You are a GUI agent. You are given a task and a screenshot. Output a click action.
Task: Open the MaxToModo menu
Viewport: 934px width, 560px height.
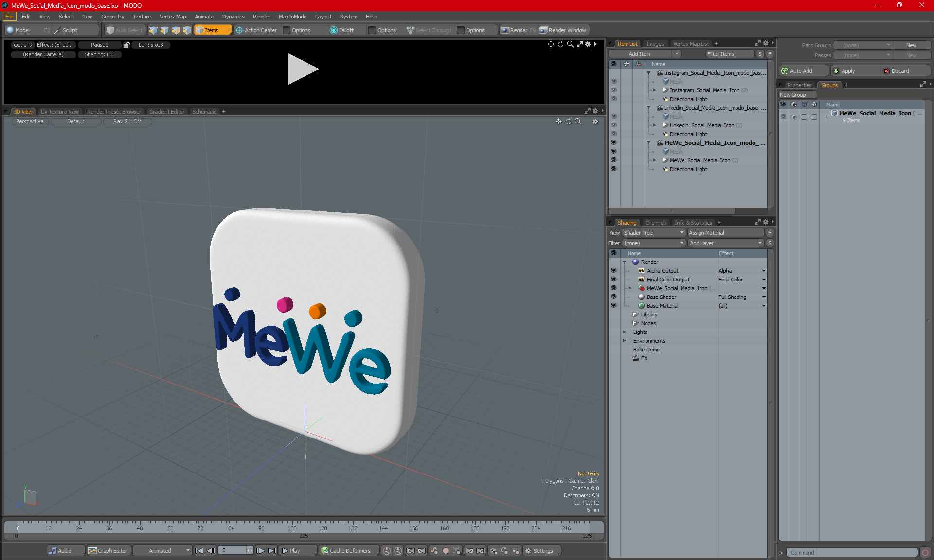(x=292, y=17)
